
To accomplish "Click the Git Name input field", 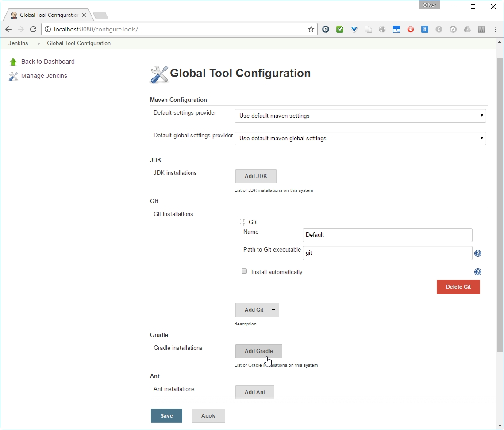I will click(387, 235).
